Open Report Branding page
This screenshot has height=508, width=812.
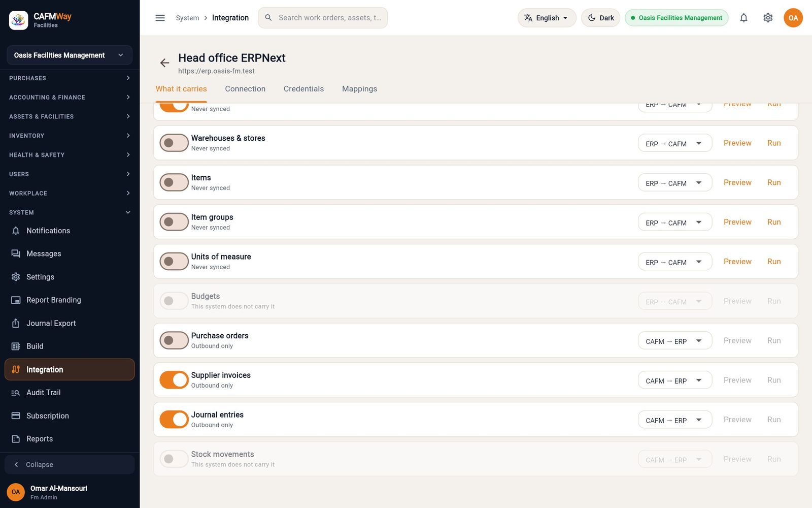click(70, 300)
